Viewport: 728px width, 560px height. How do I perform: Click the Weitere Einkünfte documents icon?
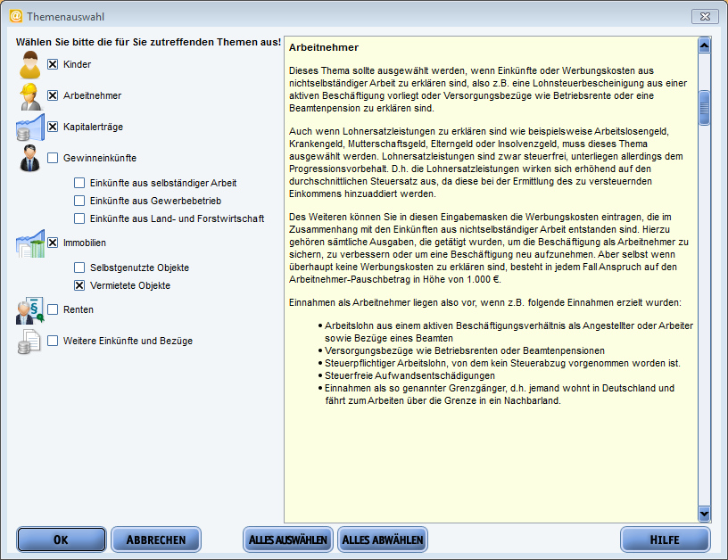pos(29,341)
